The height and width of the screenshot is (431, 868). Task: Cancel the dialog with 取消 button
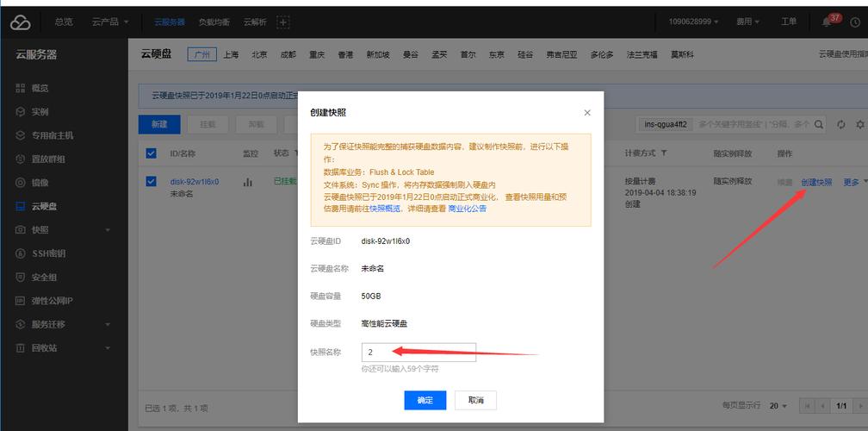475,400
